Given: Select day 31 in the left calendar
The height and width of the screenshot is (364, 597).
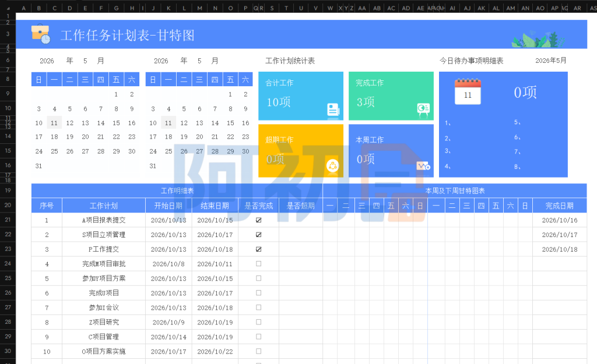Looking at the screenshot, I should point(38,166).
